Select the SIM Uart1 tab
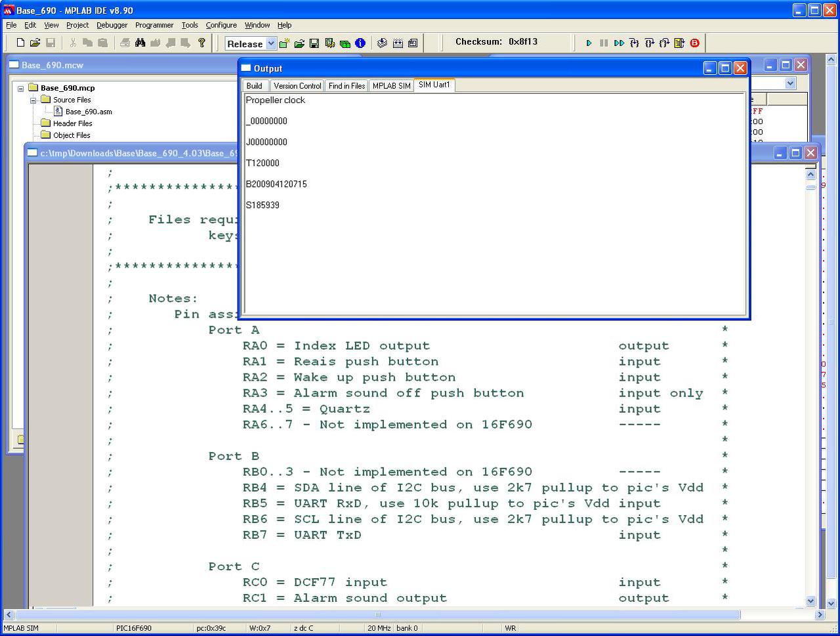 pyautogui.click(x=434, y=85)
